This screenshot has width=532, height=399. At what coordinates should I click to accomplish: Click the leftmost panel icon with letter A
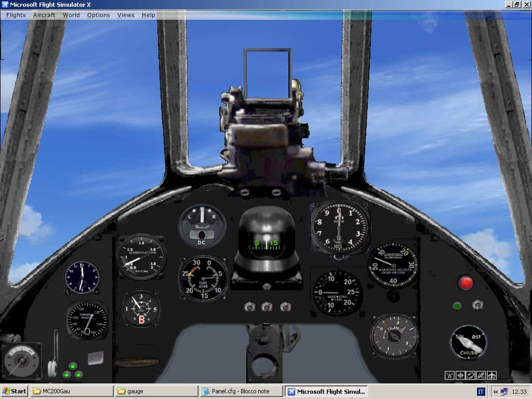point(449,375)
